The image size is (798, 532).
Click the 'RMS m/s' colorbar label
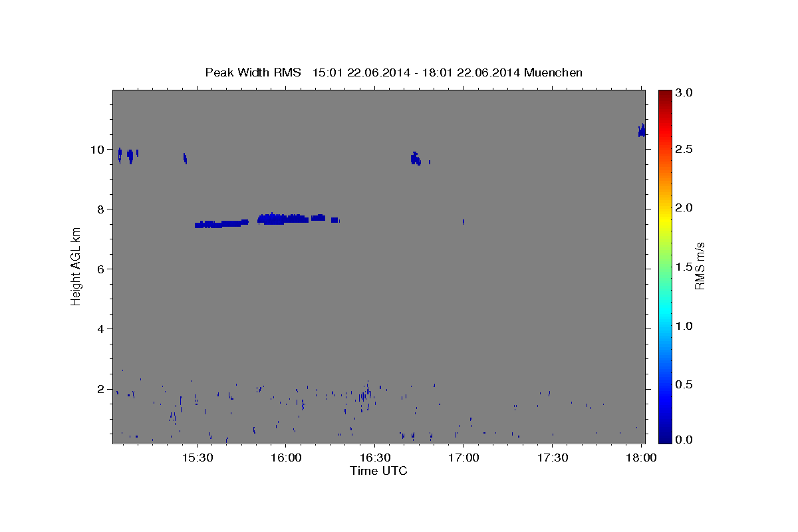click(700, 265)
